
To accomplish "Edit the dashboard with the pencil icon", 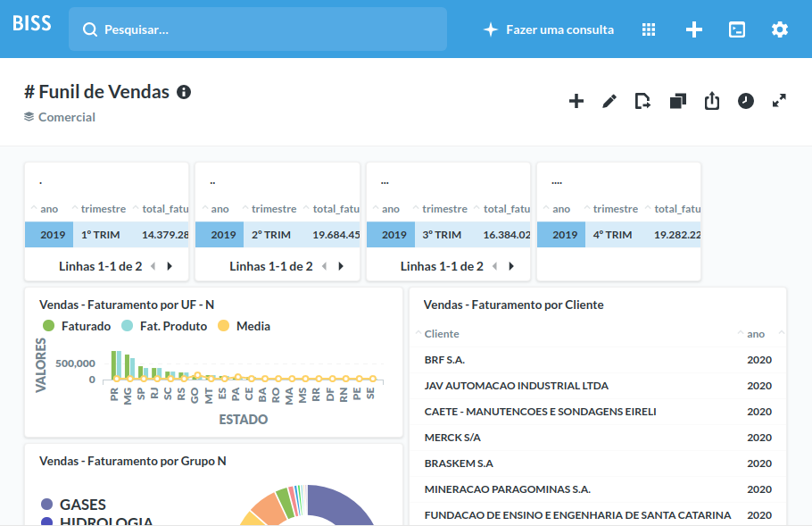I will point(609,101).
